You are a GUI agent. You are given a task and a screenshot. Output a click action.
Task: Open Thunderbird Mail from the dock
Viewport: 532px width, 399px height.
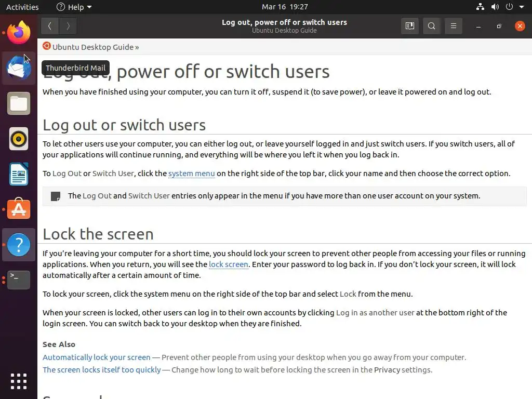(x=19, y=68)
